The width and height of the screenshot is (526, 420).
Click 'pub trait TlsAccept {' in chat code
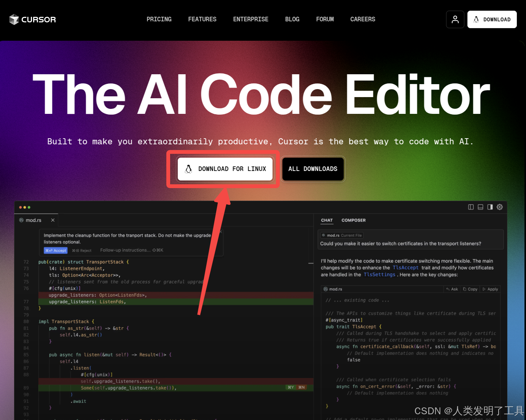(x=354, y=327)
